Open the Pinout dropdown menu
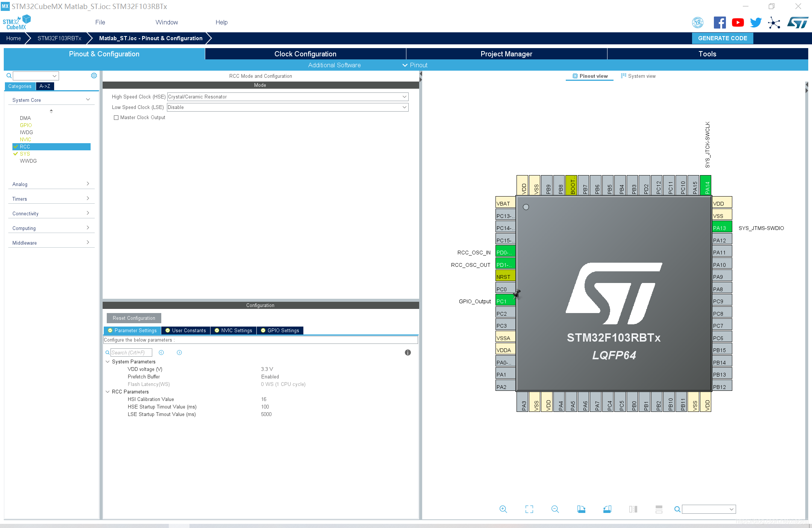This screenshot has height=528, width=812. 415,65
